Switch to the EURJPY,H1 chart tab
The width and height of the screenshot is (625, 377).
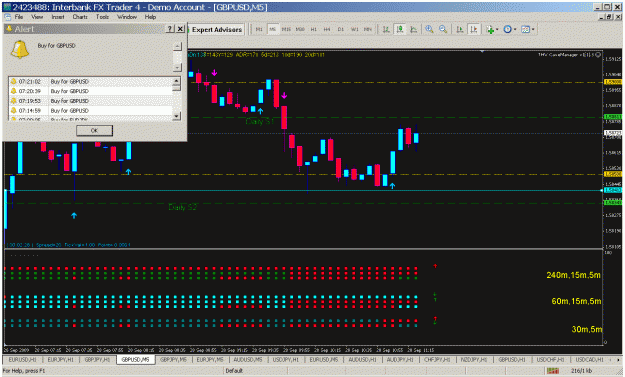point(60,359)
